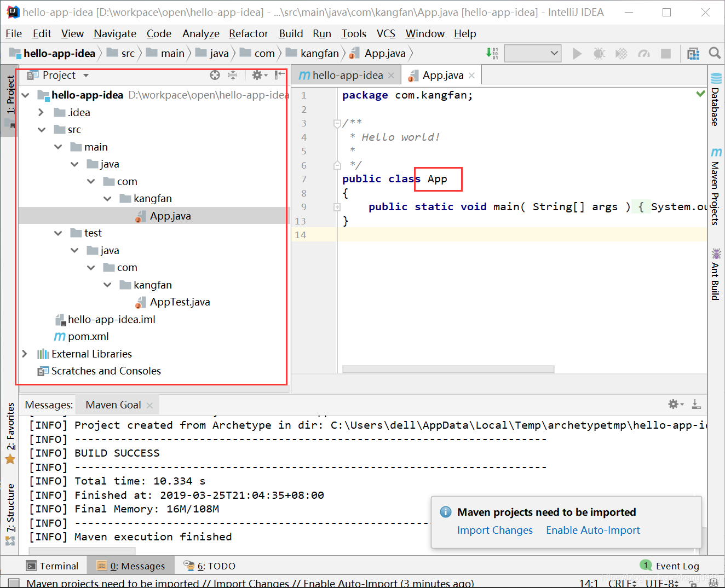Select App.java in project tree
Image resolution: width=725 pixels, height=588 pixels.
(x=170, y=216)
